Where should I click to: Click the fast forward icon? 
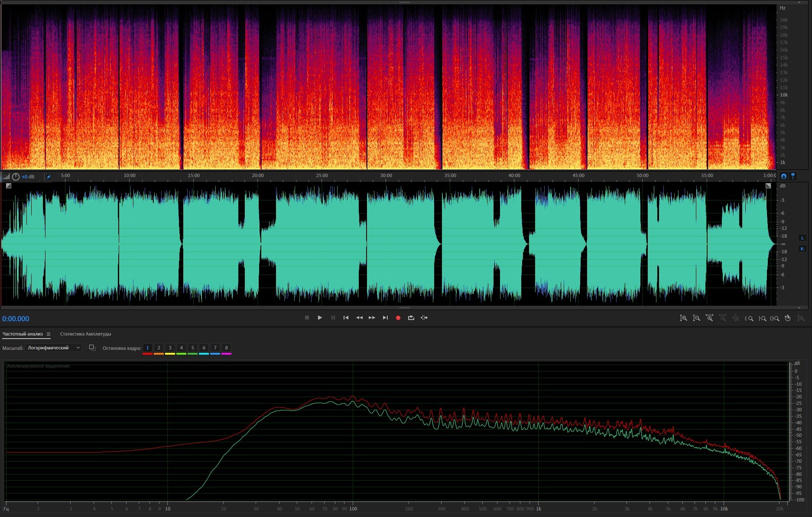372,318
